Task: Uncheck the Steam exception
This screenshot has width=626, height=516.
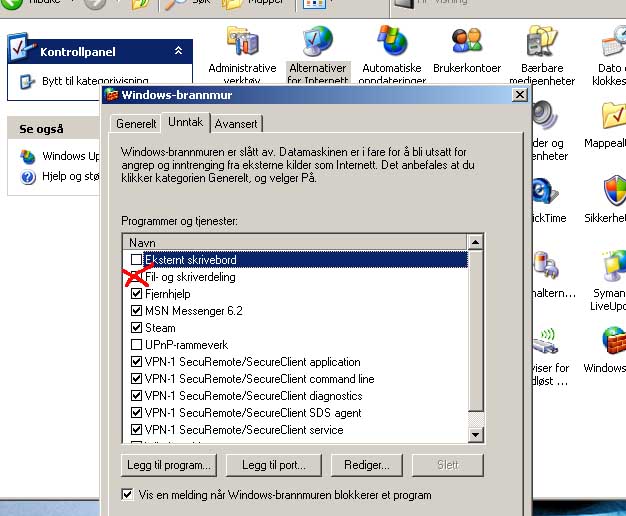Action: 136,327
